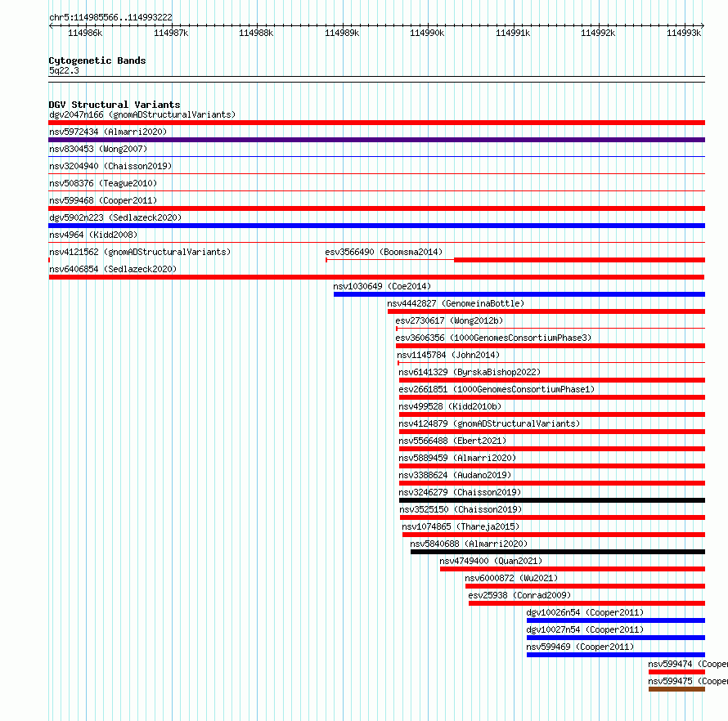Click nsv5889459 (Almarri2020) label
The image size is (728, 721).
457,458
